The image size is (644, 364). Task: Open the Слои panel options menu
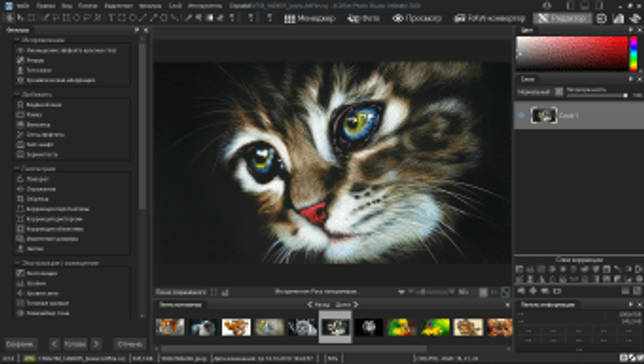[631, 78]
